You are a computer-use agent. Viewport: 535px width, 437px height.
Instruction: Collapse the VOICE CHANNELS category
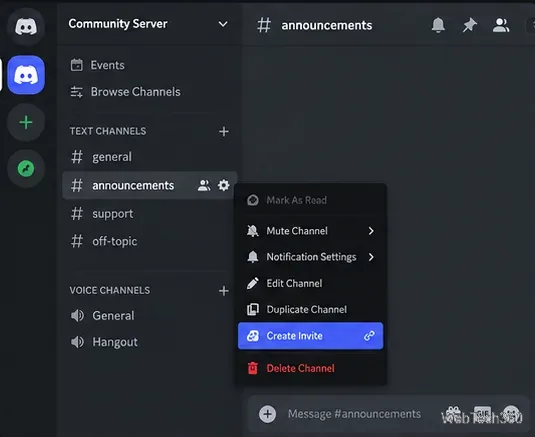(110, 290)
